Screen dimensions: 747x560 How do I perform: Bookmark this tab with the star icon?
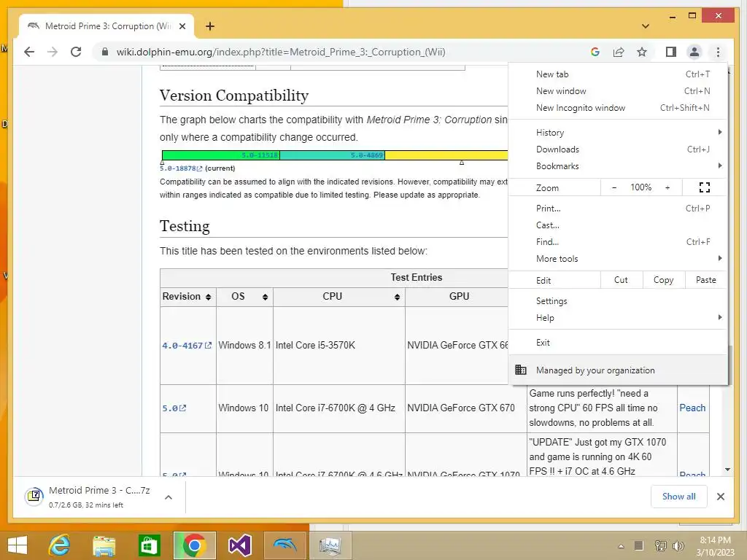click(x=642, y=52)
